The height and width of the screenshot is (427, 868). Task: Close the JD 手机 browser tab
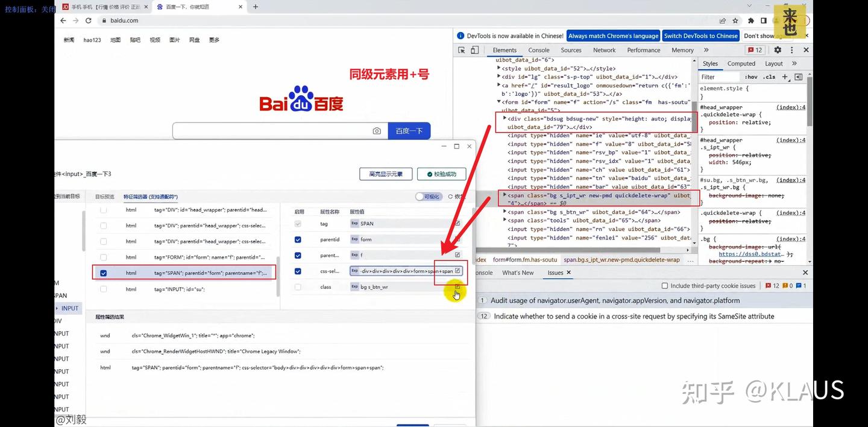click(x=145, y=7)
